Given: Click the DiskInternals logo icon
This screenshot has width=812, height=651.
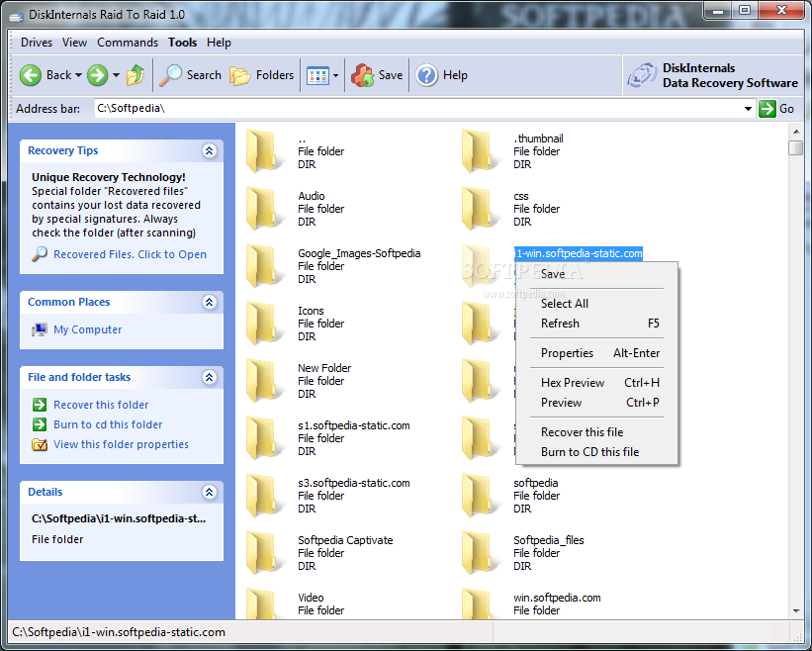Looking at the screenshot, I should (643, 75).
